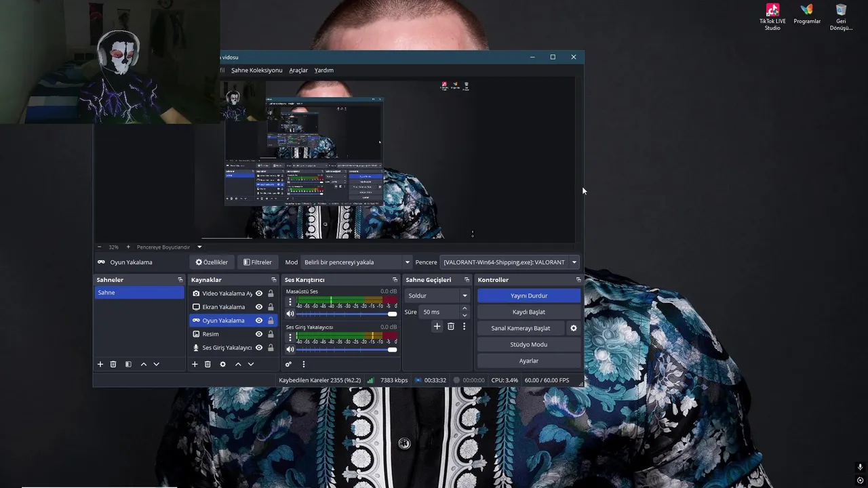
Task: Open Mod dropdown Belirli bir pencereyi yakala
Action: [x=357, y=262]
